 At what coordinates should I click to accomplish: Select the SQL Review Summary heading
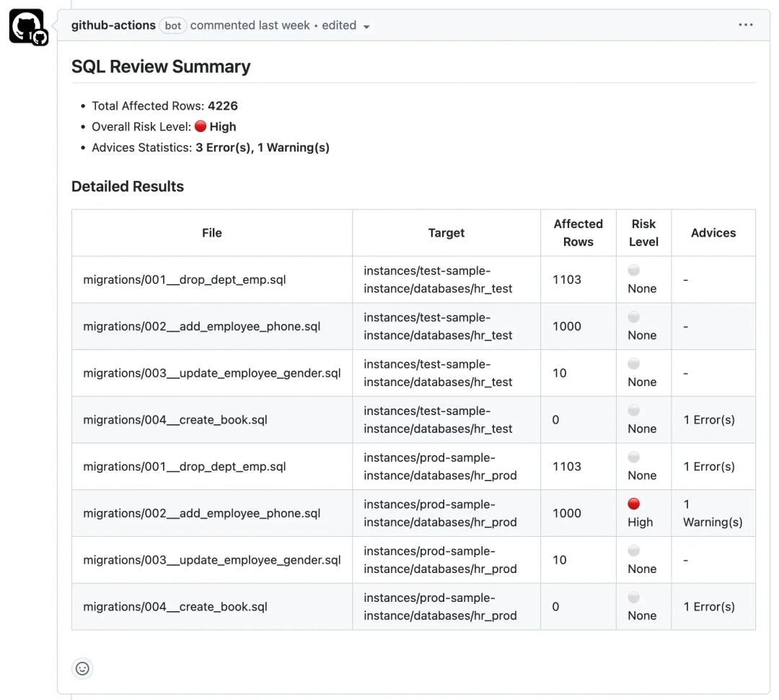coord(160,66)
